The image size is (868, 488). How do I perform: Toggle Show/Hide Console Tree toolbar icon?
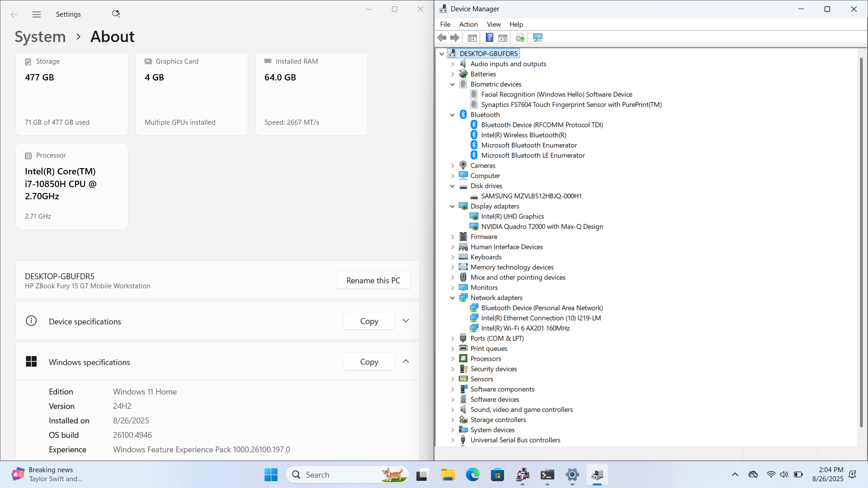[x=472, y=38]
